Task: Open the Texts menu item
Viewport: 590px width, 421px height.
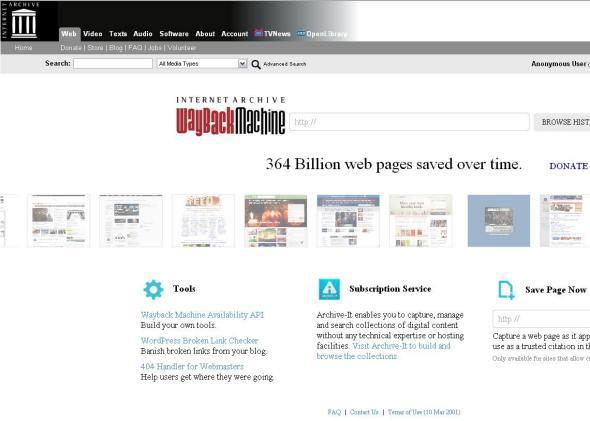Action: click(x=118, y=34)
